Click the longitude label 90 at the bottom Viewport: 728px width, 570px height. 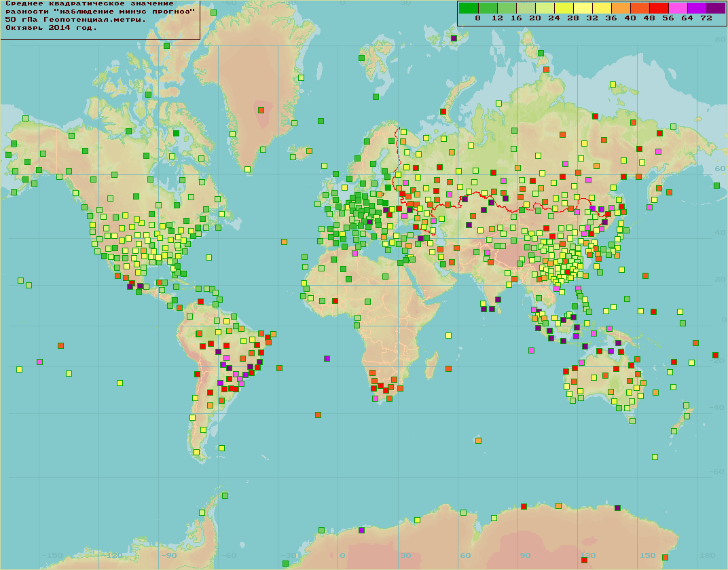(x=525, y=556)
